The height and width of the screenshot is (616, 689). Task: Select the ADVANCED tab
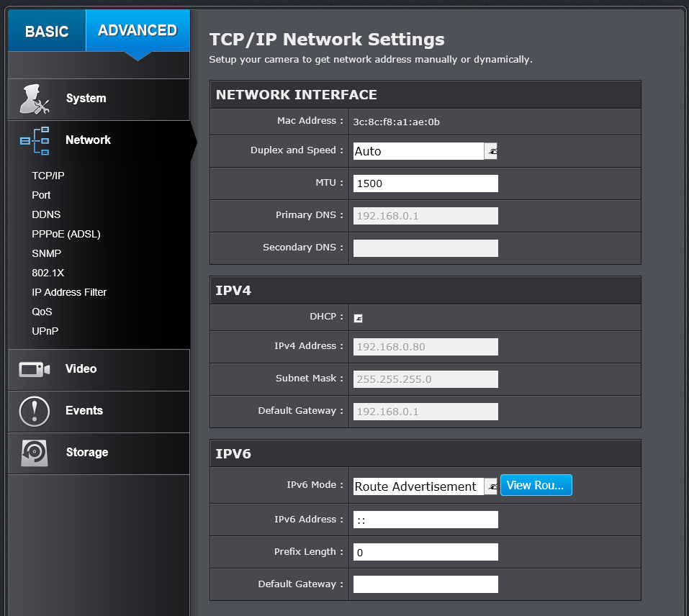(x=138, y=30)
